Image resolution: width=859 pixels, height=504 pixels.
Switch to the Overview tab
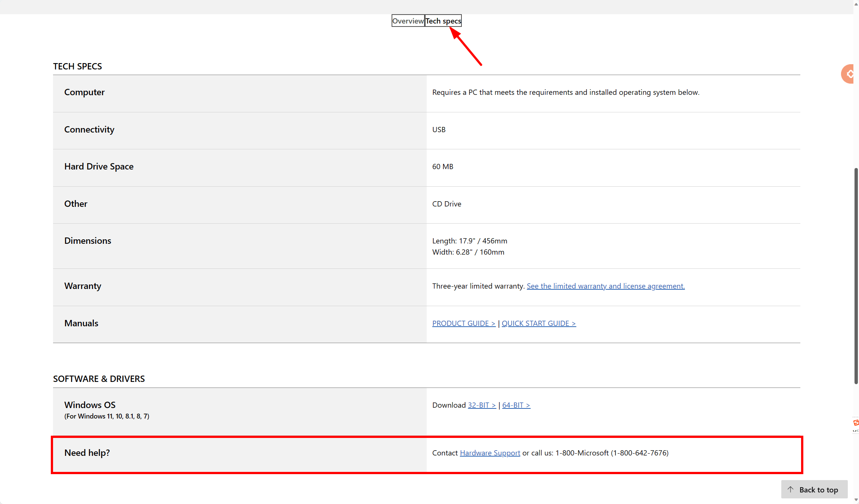(408, 21)
